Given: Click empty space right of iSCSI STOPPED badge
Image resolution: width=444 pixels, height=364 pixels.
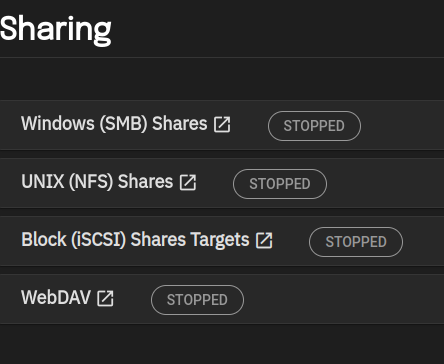Looking at the screenshot, I should click(x=424, y=241).
